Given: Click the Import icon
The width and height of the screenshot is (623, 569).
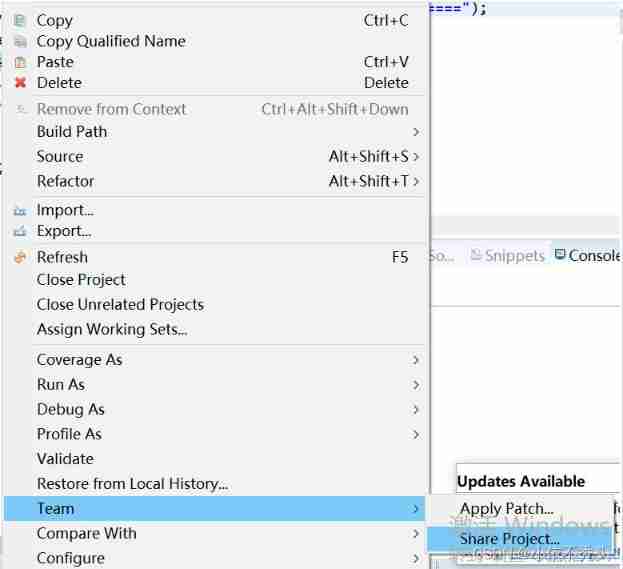Looking at the screenshot, I should pos(20,211).
